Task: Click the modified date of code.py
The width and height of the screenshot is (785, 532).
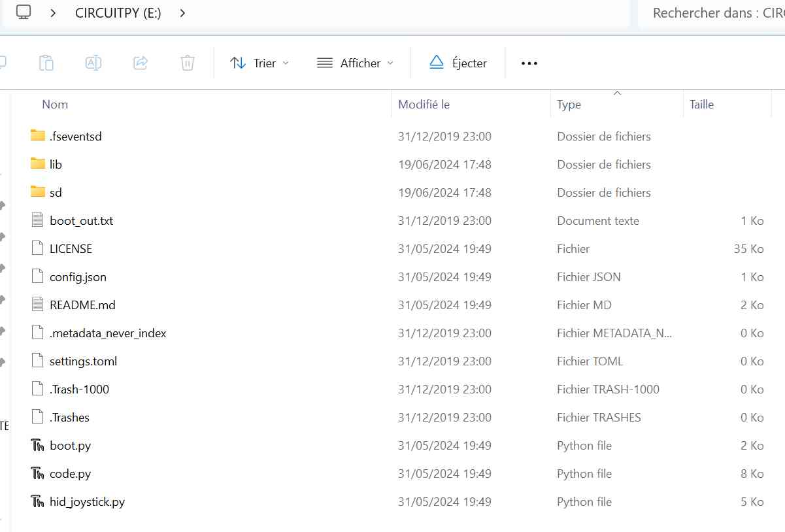Action: pos(445,474)
